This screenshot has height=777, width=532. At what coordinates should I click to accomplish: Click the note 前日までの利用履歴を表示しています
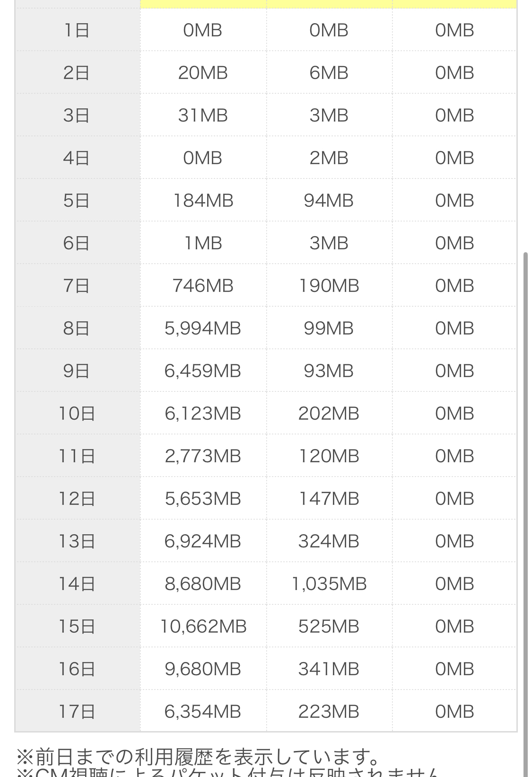point(199,757)
